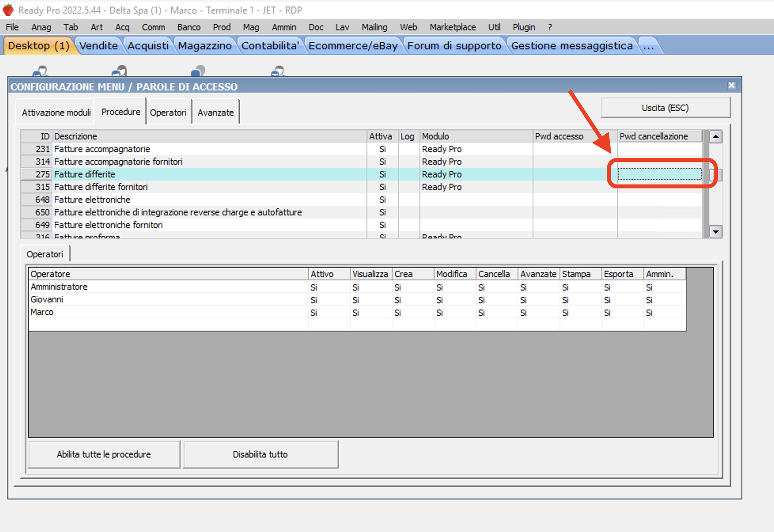Open the Attivazione moduli tab
The image size is (774, 532).
56,112
